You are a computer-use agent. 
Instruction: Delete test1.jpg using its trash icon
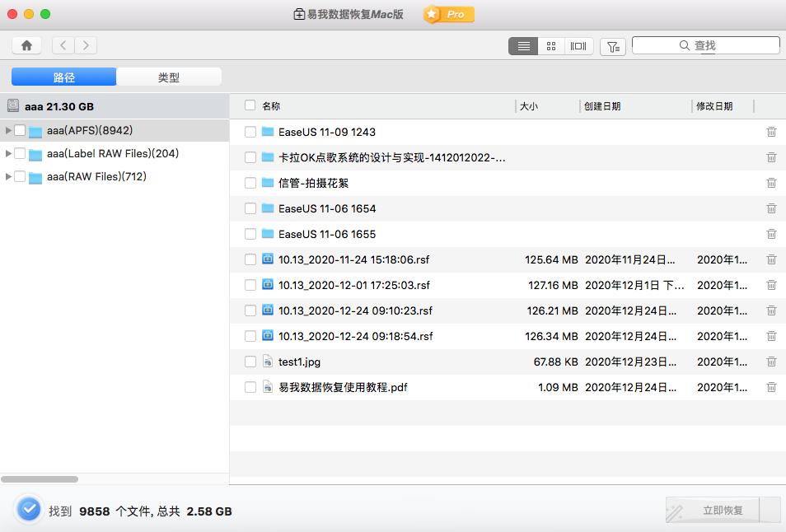[x=771, y=362]
